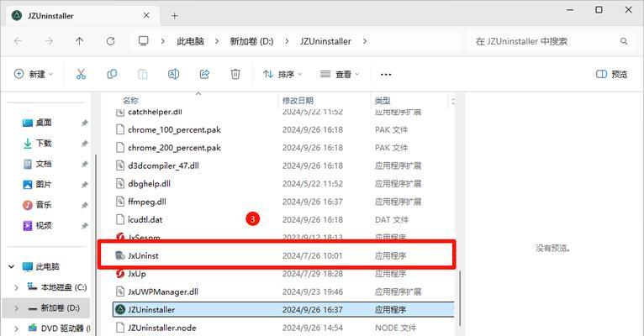Unpin 桌面 using its pin icon
This screenshot has height=336, width=644.
[x=84, y=123]
